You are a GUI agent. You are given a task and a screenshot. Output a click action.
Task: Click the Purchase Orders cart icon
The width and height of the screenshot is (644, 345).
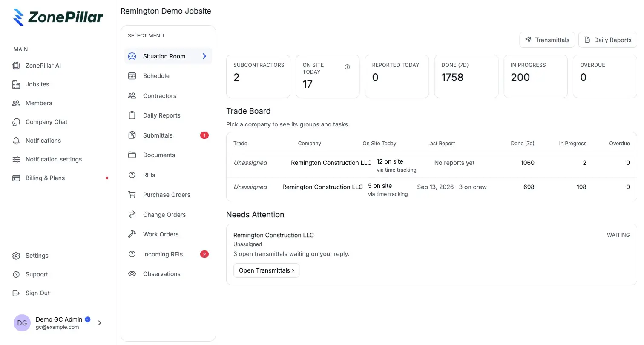click(132, 195)
